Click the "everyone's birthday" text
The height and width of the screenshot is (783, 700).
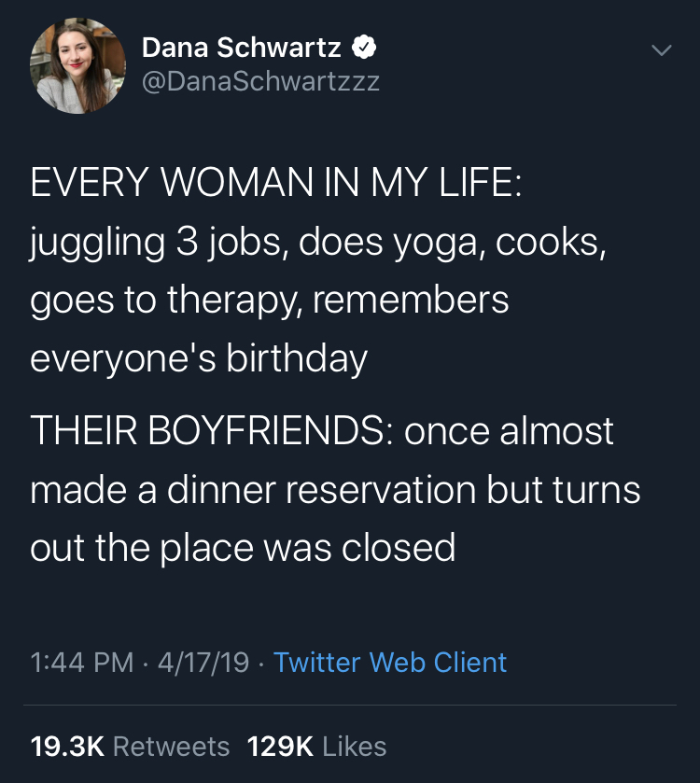(x=199, y=359)
